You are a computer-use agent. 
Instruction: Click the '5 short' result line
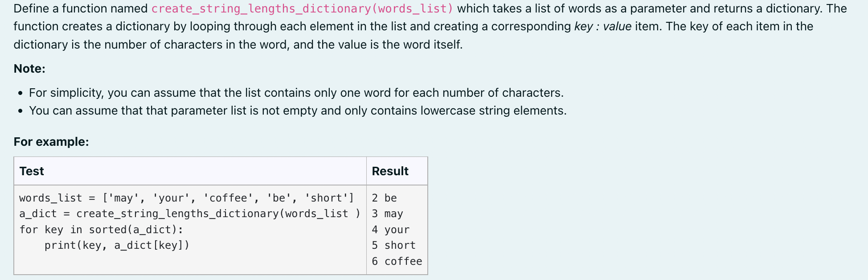pos(393,245)
